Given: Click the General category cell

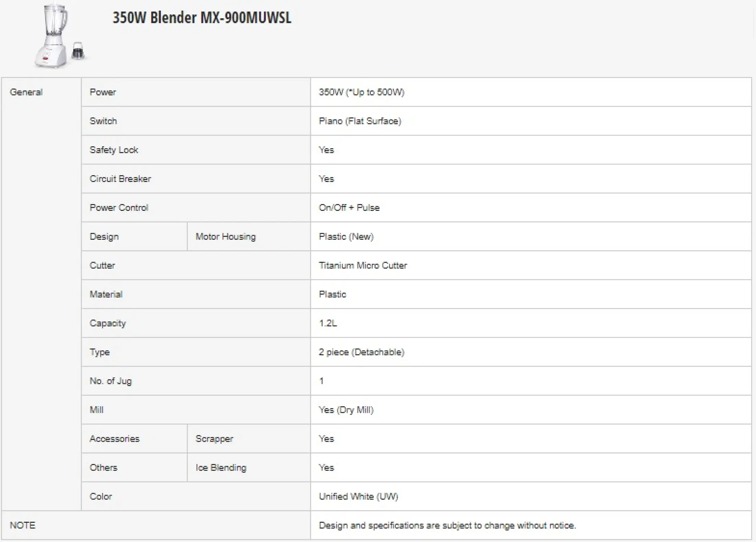Looking at the screenshot, I should tap(41, 294).
